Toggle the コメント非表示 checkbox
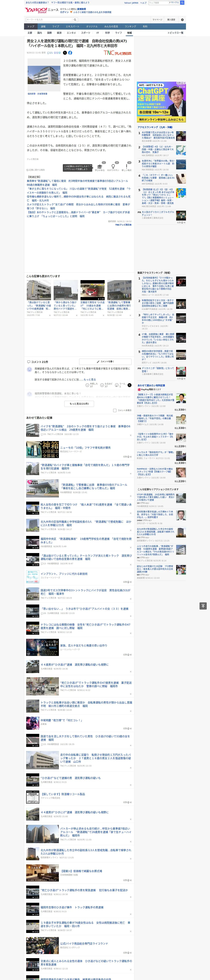Viewport: 210px width, 980px height. (x=115, y=410)
